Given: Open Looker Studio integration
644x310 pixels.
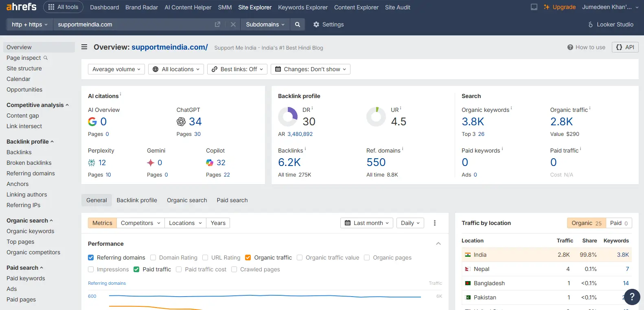Looking at the screenshot, I should click(x=611, y=24).
